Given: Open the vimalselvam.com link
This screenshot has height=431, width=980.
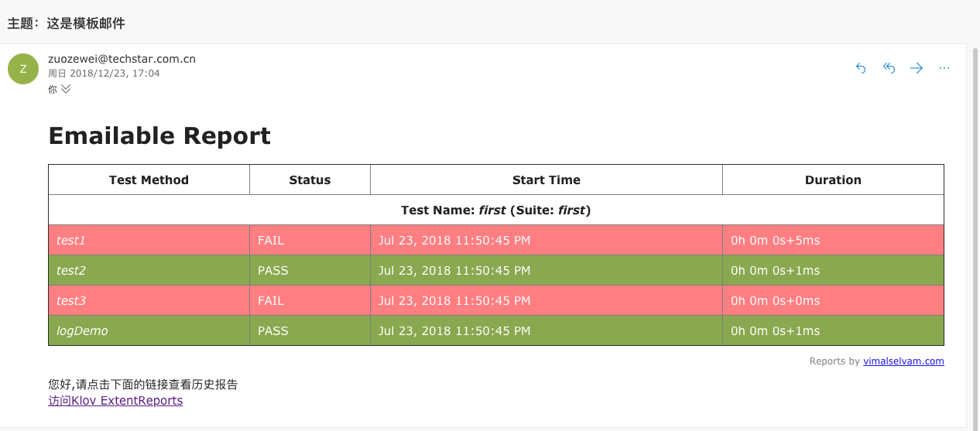Looking at the screenshot, I should tap(903, 361).
